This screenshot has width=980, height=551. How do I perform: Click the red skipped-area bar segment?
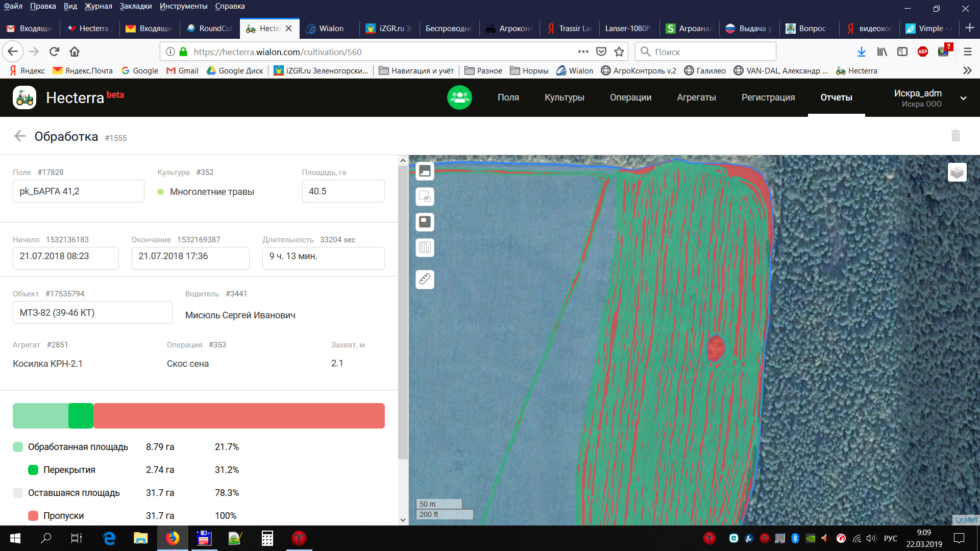239,416
